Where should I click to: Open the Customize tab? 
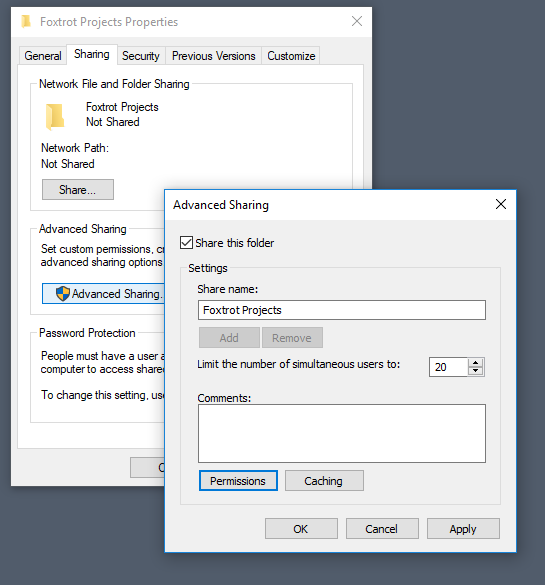[291, 56]
